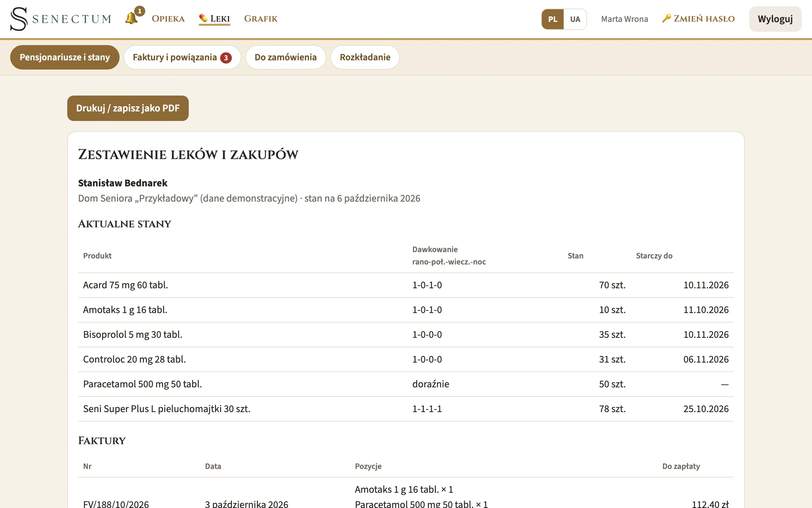Click the 70 szt. stock value
This screenshot has width=812, height=508.
click(612, 285)
